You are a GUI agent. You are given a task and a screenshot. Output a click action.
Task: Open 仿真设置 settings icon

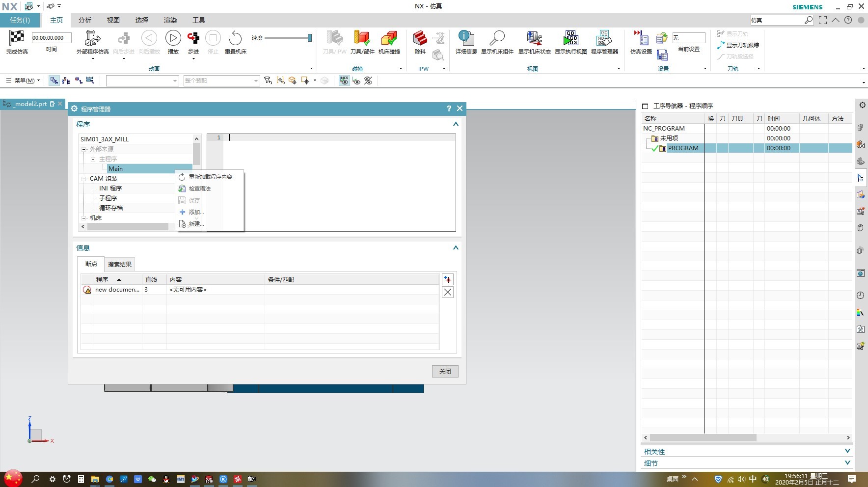641,38
